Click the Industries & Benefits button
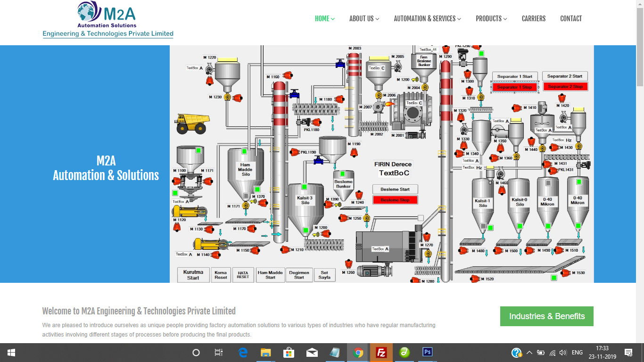644x362 pixels. pyautogui.click(x=546, y=316)
